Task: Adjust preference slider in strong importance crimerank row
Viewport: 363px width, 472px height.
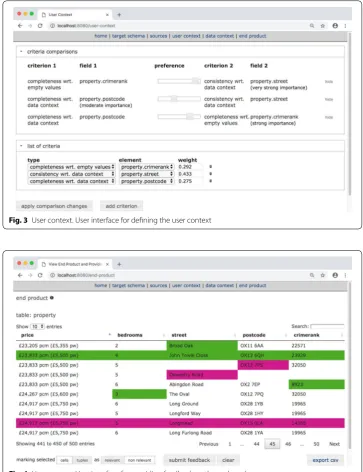Action: click(179, 117)
